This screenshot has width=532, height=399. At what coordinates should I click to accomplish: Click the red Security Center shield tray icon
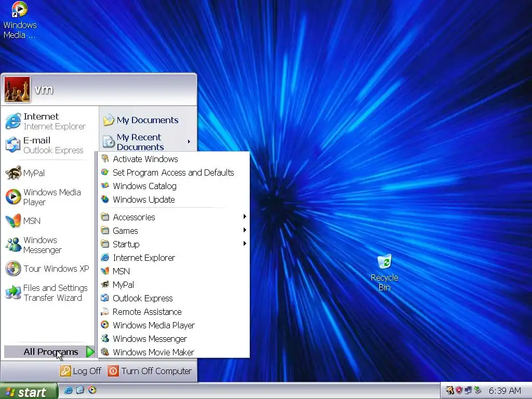459,391
